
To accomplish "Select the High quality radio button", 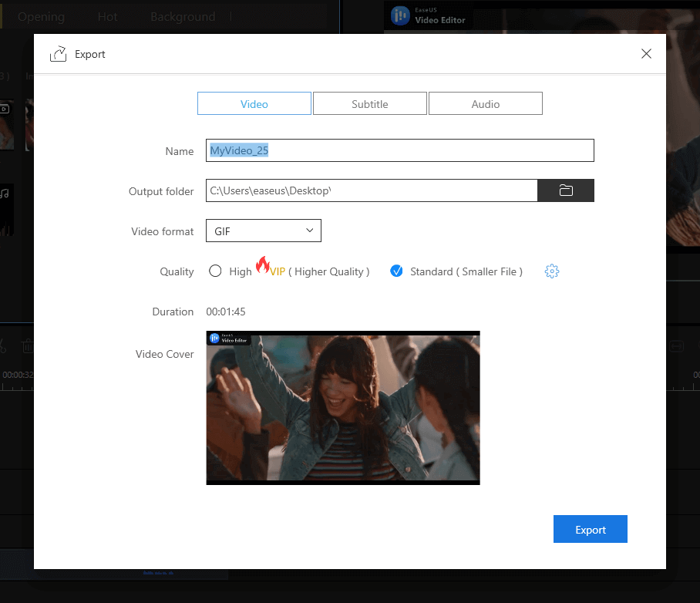I will click(215, 271).
